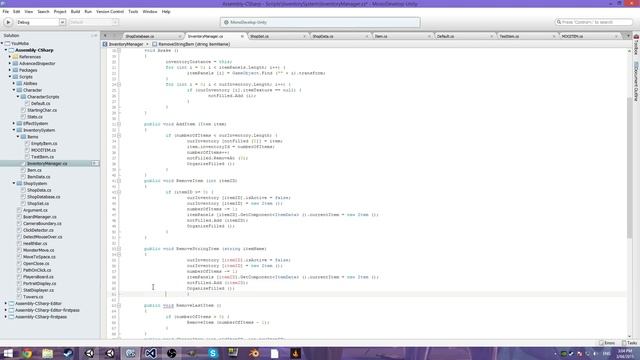The width and height of the screenshot is (640, 360).
Task: Expand the Assembly-CSharp-Editor project
Action: (x=6, y=303)
